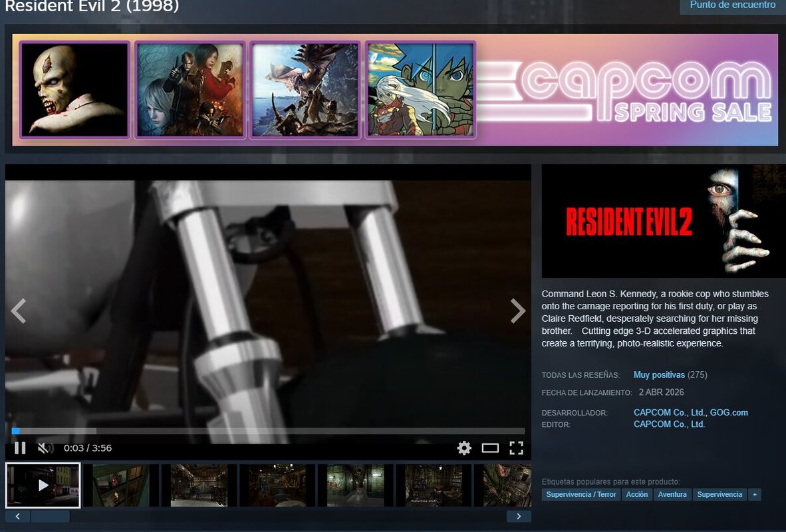786x532 pixels.
Task: Open Punto de encuentro hub
Action: click(732, 5)
